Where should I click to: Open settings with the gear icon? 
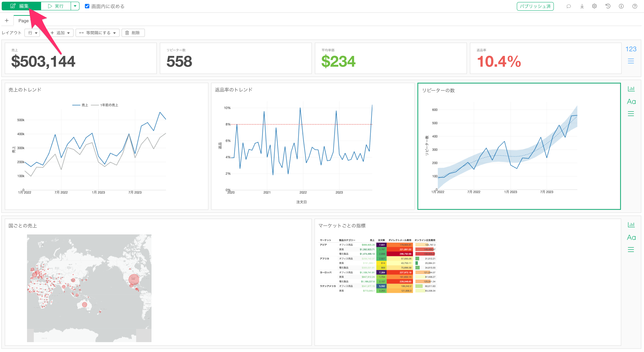pyautogui.click(x=595, y=6)
